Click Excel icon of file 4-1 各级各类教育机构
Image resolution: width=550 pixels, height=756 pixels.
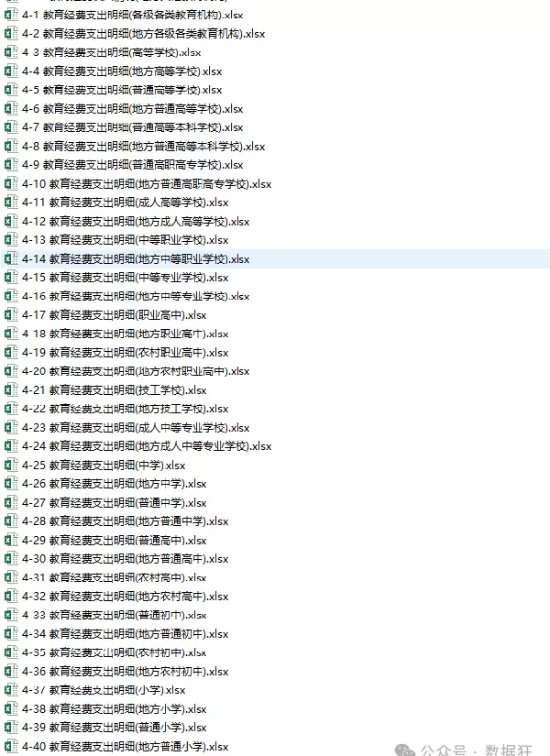coord(11,15)
